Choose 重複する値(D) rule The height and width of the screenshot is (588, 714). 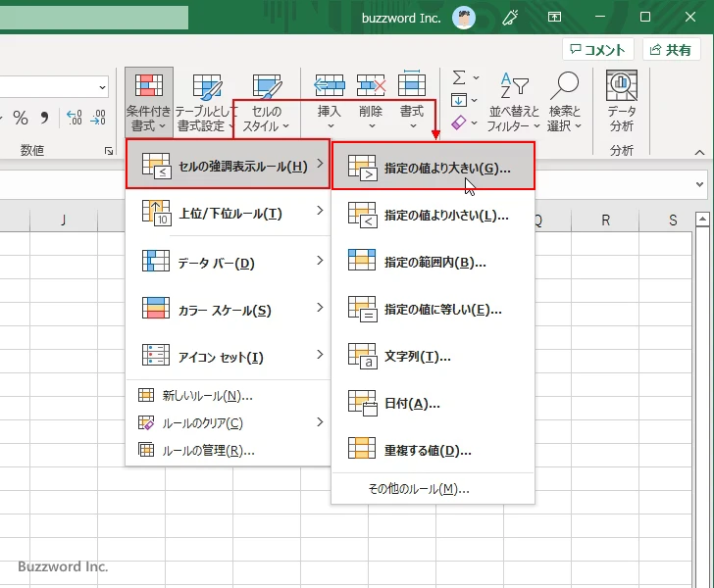click(433, 451)
